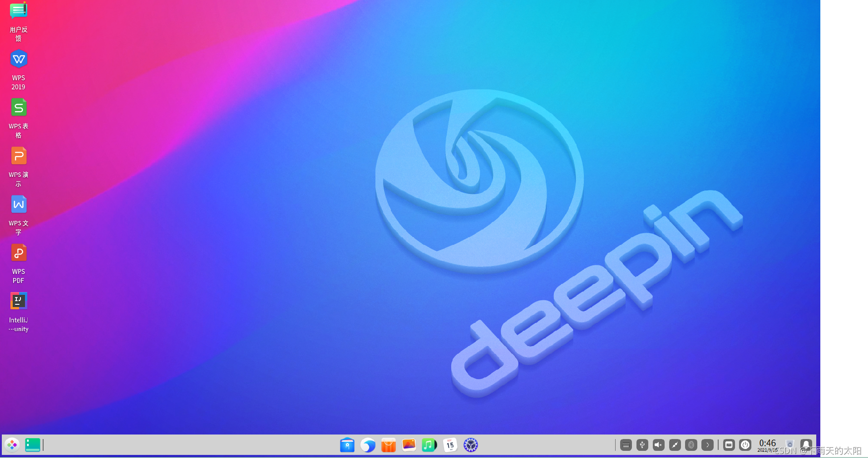Image resolution: width=868 pixels, height=459 pixels.
Task: Click the muted volume tray icon
Action: tap(659, 445)
